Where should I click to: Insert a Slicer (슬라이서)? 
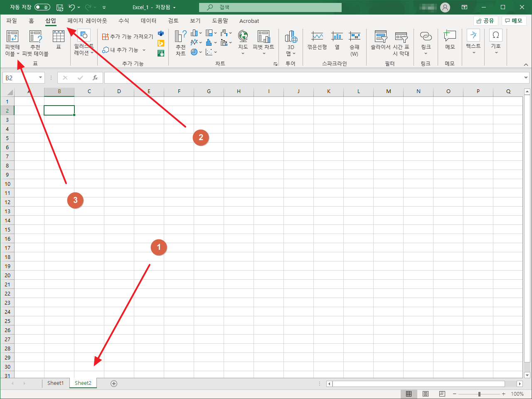coord(381,41)
